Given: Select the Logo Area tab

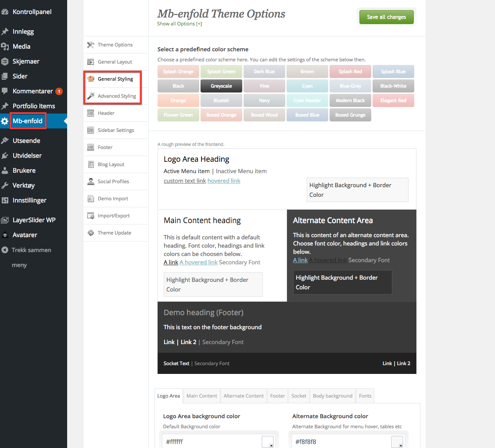Looking at the screenshot, I should (169, 396).
